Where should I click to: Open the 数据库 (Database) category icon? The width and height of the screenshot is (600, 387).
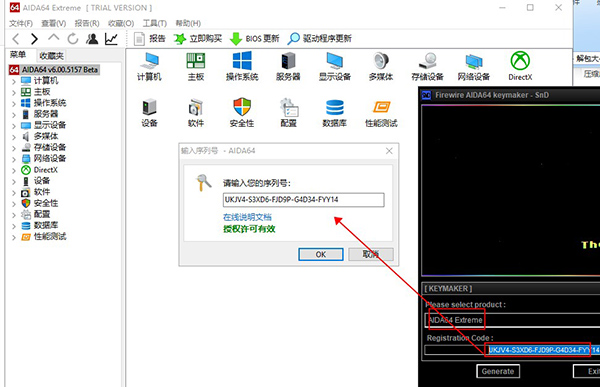tap(335, 113)
